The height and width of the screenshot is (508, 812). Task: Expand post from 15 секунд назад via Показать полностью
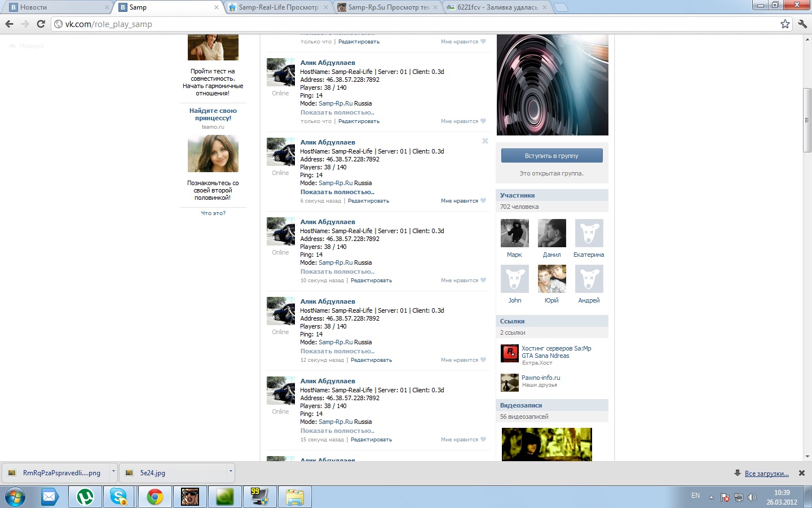click(x=337, y=431)
